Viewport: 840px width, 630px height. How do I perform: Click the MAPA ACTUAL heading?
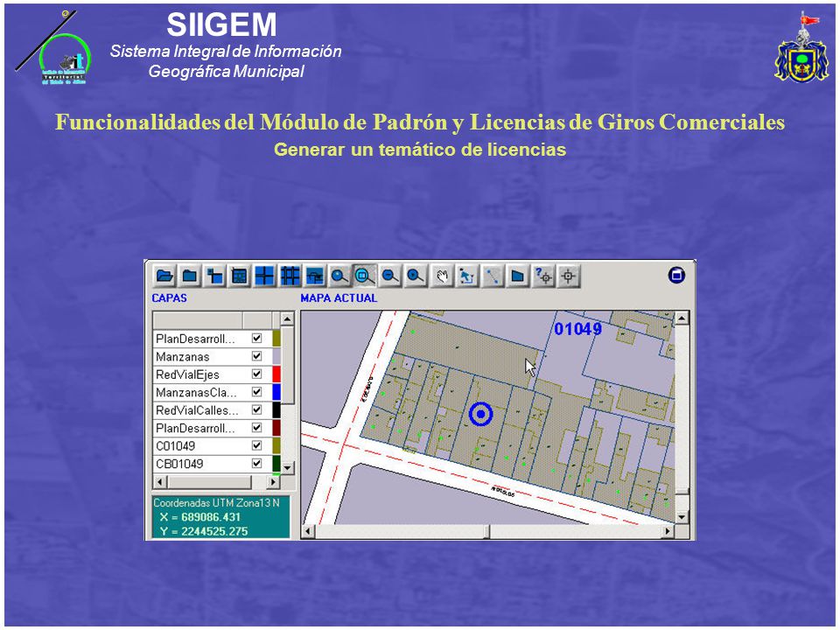point(339,298)
